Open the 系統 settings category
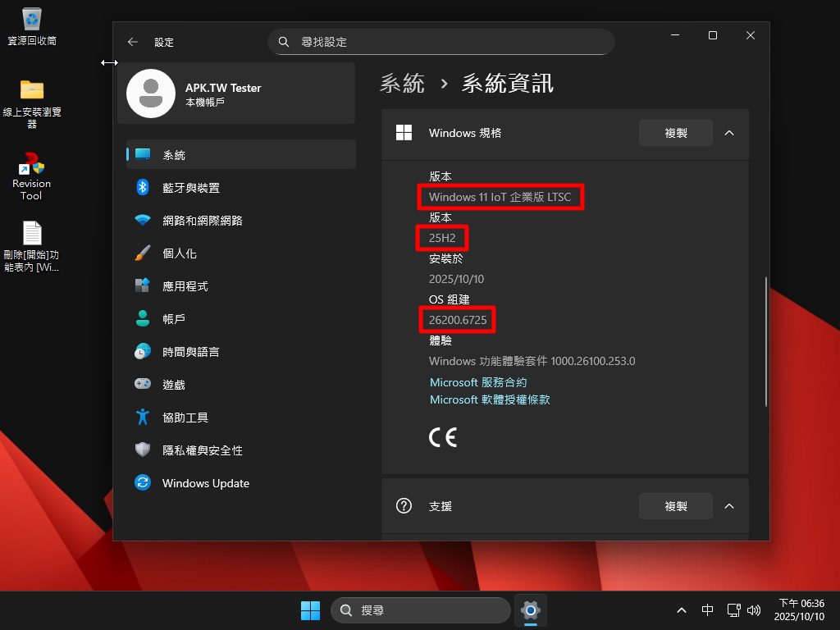Viewport: 840px width, 630px height. click(x=241, y=154)
